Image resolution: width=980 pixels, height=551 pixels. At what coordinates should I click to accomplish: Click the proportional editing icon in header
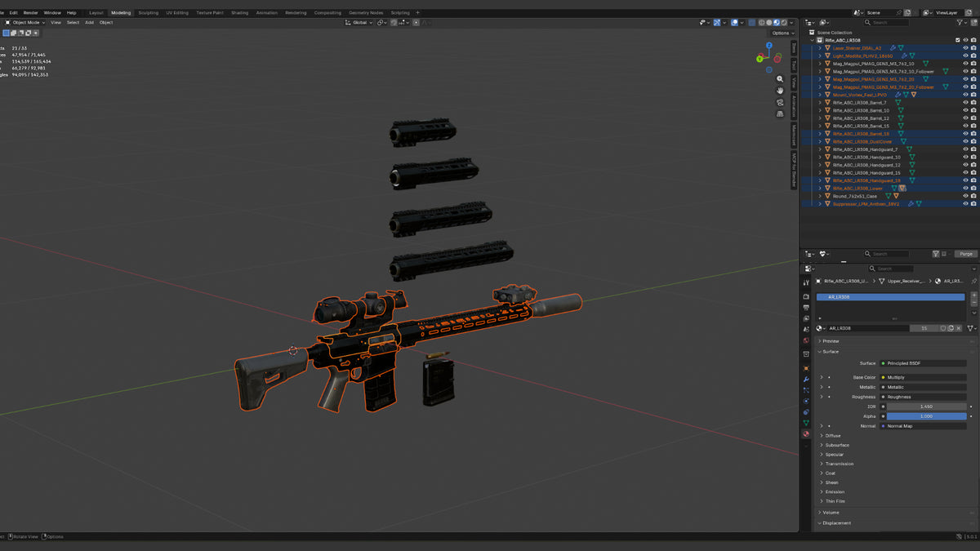[416, 23]
